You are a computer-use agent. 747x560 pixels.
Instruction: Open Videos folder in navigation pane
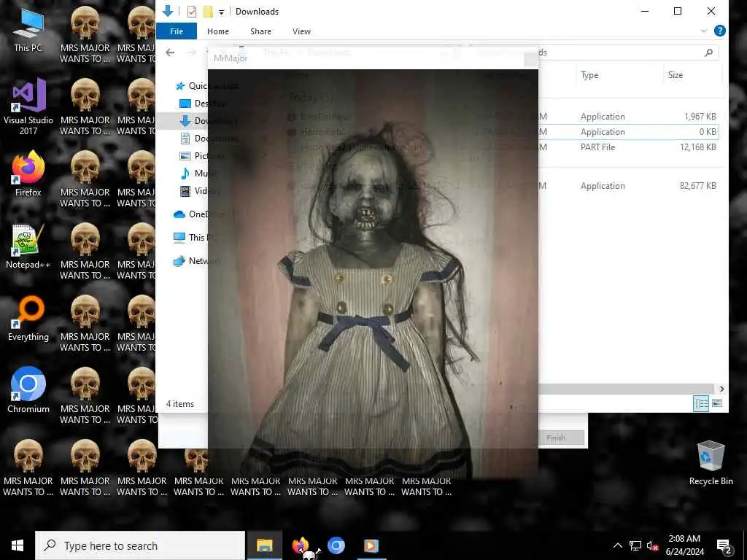(x=200, y=191)
